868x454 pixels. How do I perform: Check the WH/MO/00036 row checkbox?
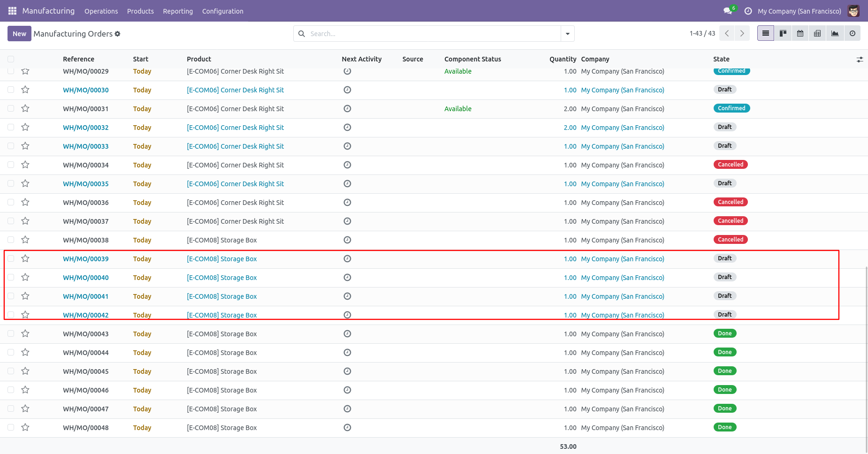click(x=11, y=202)
